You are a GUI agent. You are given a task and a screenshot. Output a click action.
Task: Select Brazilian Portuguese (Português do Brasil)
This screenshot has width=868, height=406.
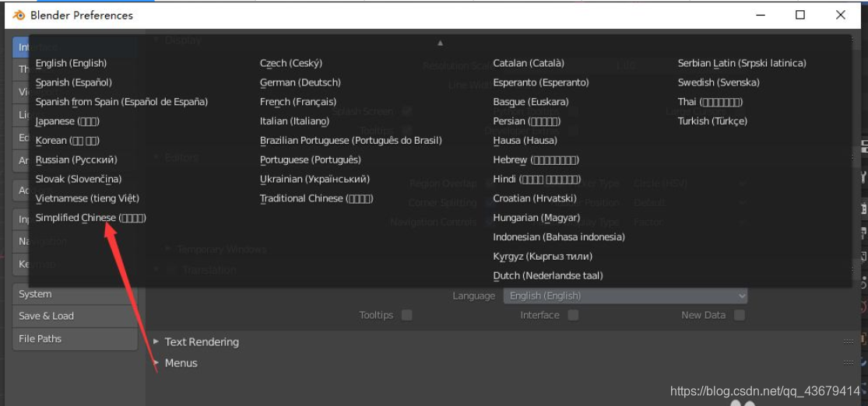pos(351,141)
